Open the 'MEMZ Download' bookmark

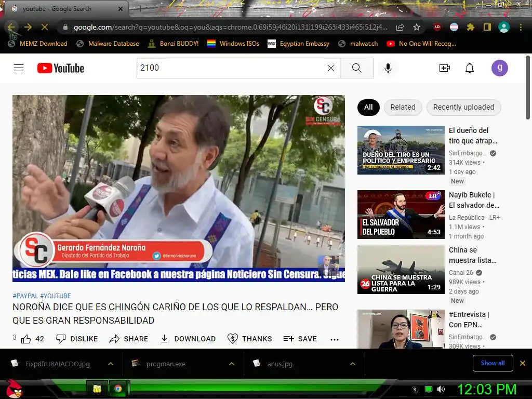point(38,44)
